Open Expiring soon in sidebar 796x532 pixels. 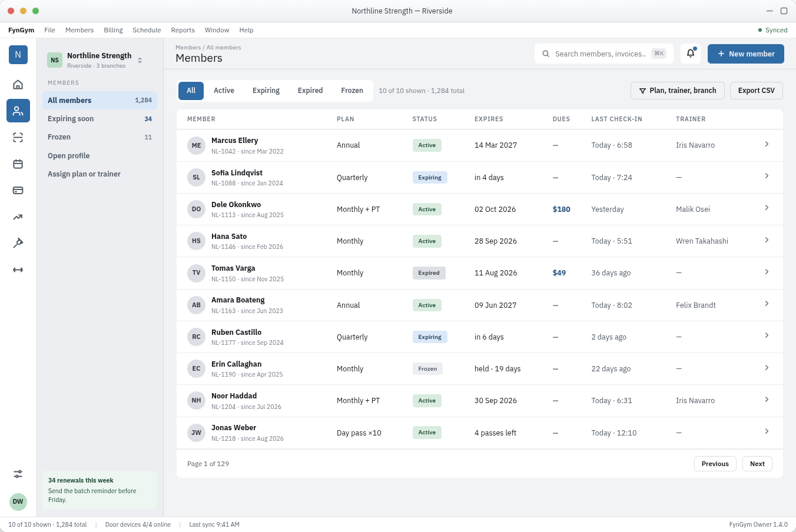[99, 119]
